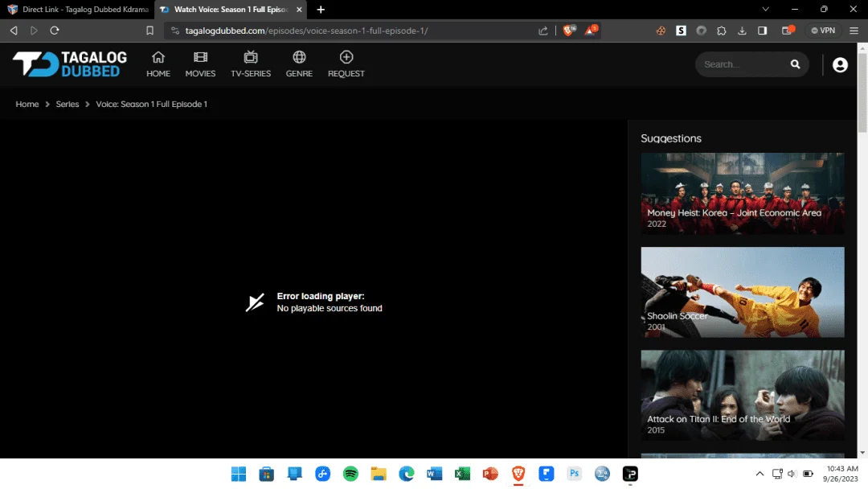Viewport: 868px width, 489px height.
Task: Open the TV-SERIES section
Action: [x=251, y=64]
